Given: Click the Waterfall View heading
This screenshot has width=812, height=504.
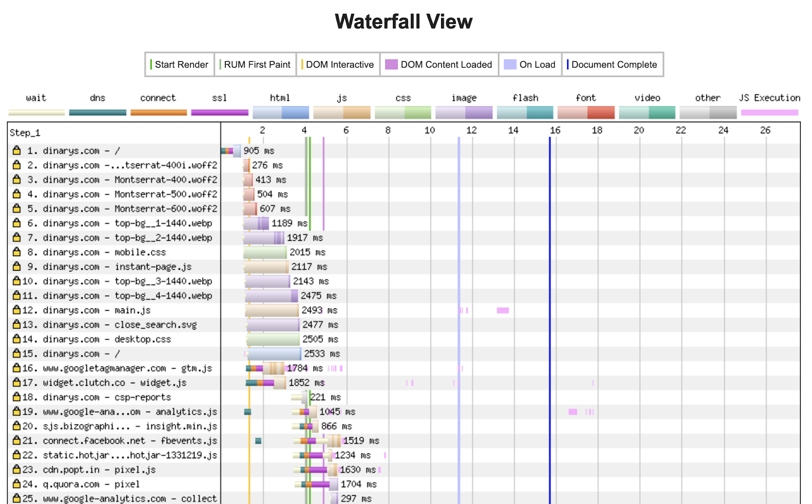Looking at the screenshot, I should (403, 21).
